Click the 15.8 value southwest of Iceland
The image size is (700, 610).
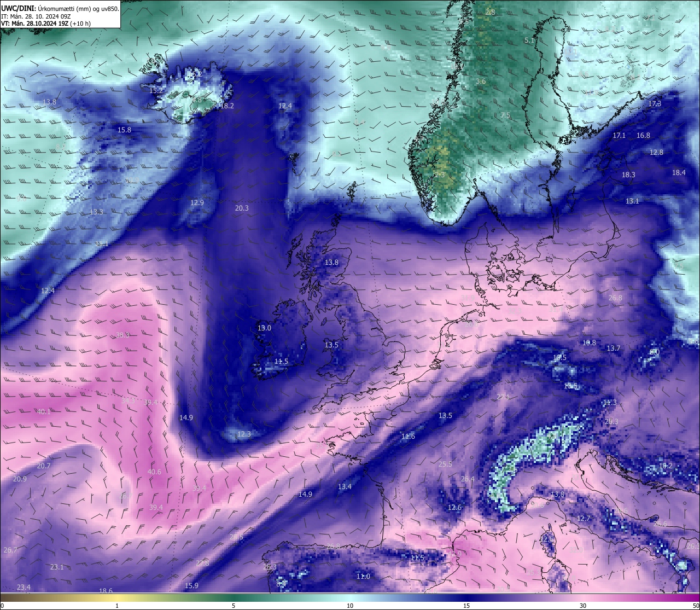125,130
